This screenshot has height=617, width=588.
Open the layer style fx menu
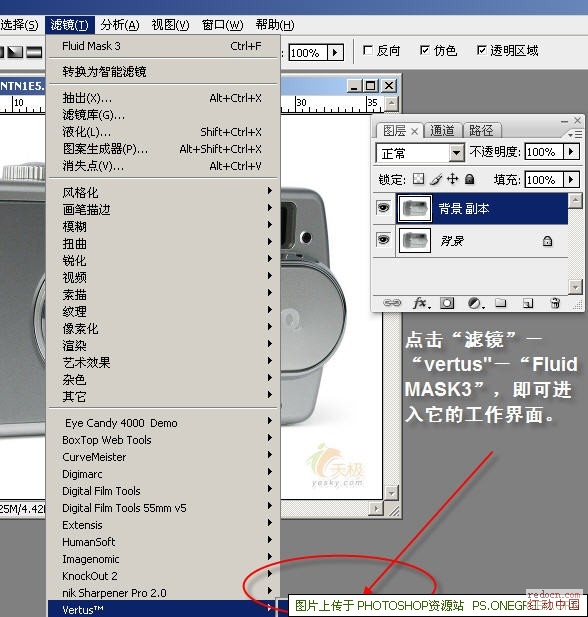tap(421, 303)
